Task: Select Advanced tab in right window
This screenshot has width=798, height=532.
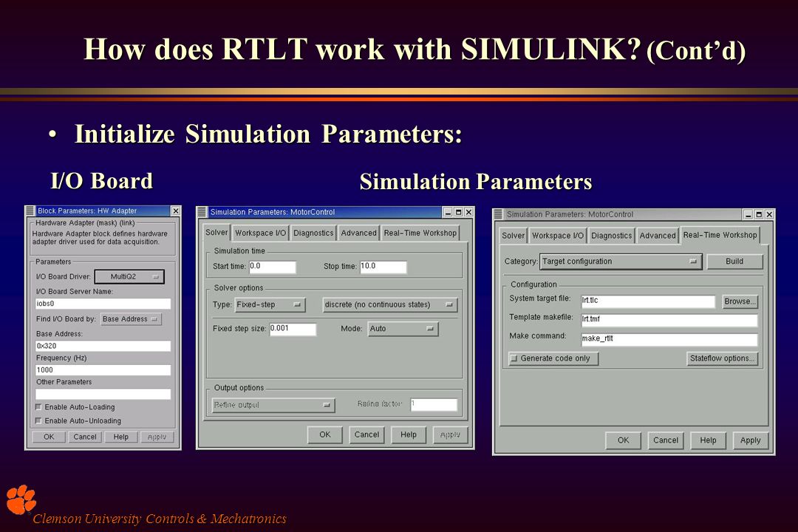Action: pyautogui.click(x=657, y=236)
